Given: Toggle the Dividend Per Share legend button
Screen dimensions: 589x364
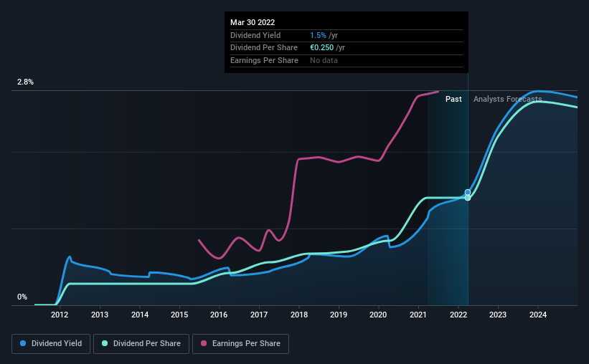Looking at the screenshot, I should (x=141, y=344).
